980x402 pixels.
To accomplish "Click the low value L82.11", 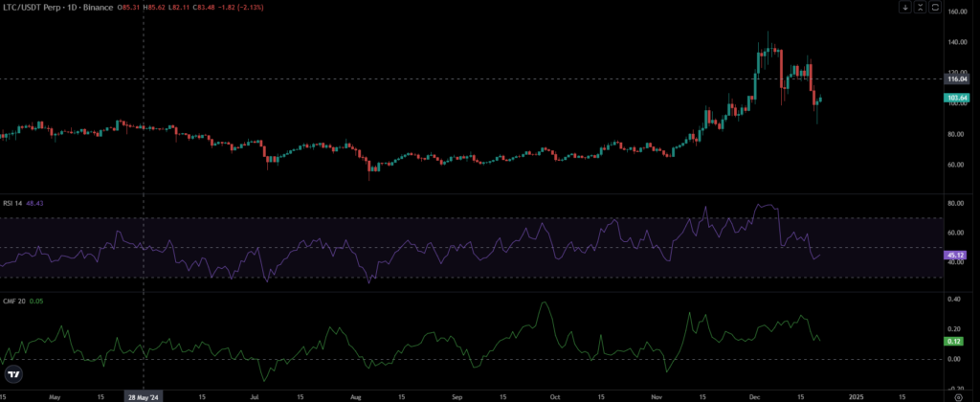I will (x=179, y=6).
